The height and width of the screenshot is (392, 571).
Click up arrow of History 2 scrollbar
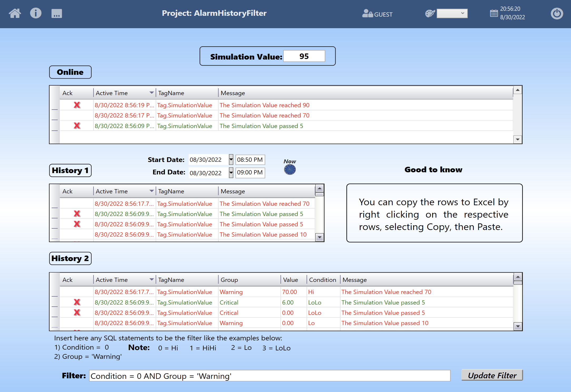pyautogui.click(x=518, y=277)
